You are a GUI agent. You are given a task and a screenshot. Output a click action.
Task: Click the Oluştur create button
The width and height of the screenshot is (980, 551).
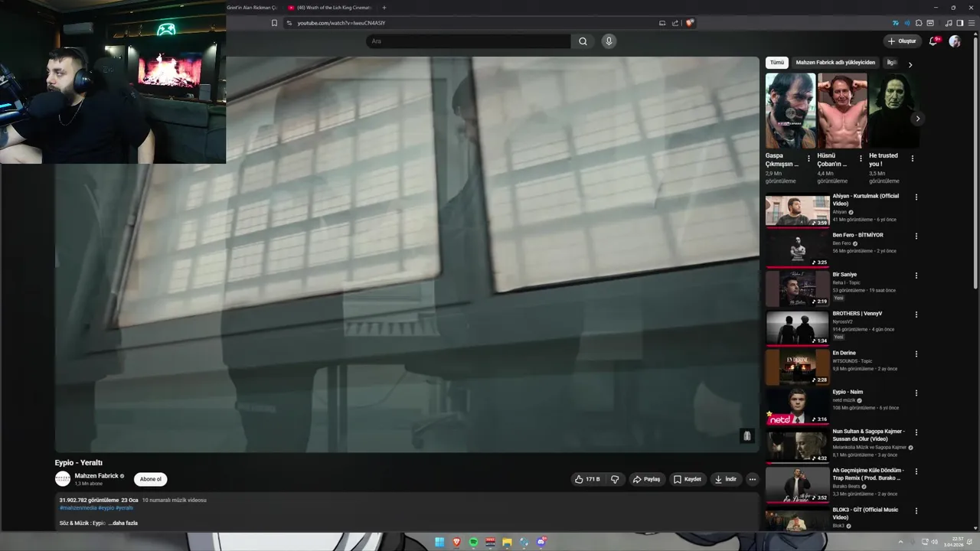[902, 41]
